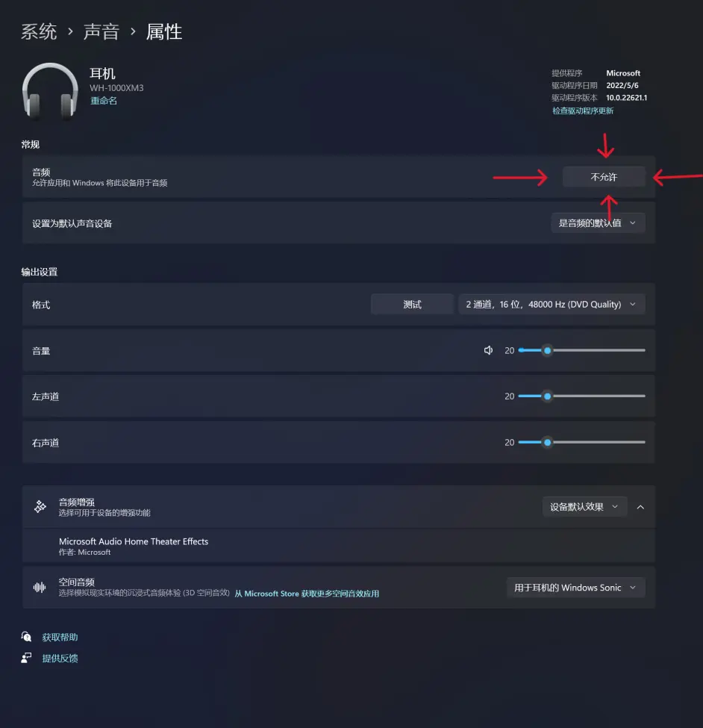Click the 音量 slider handle

point(548,350)
